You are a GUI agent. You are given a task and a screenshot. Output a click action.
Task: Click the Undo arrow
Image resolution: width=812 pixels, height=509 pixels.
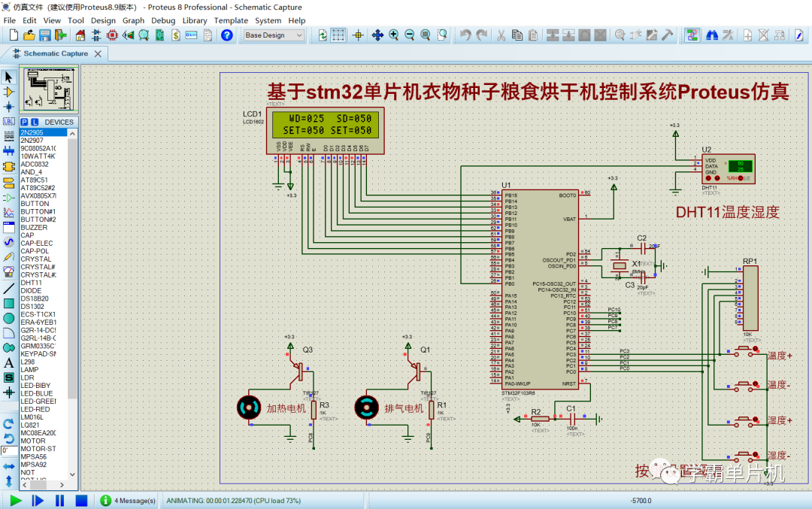(465, 35)
